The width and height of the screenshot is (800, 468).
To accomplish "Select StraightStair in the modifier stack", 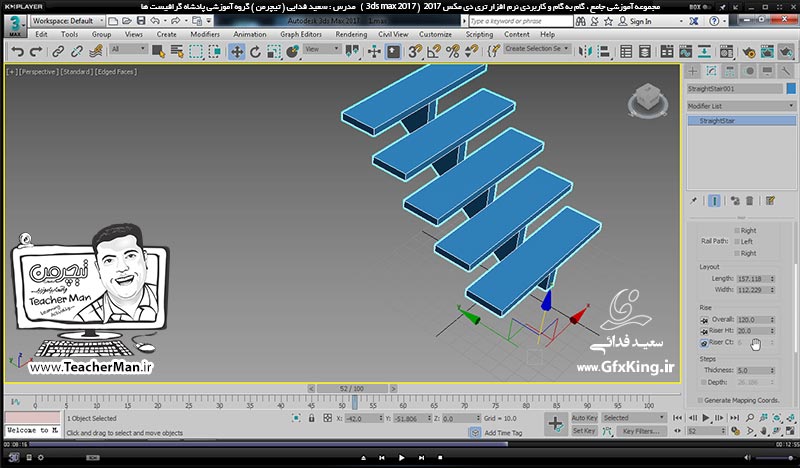I will (x=741, y=121).
